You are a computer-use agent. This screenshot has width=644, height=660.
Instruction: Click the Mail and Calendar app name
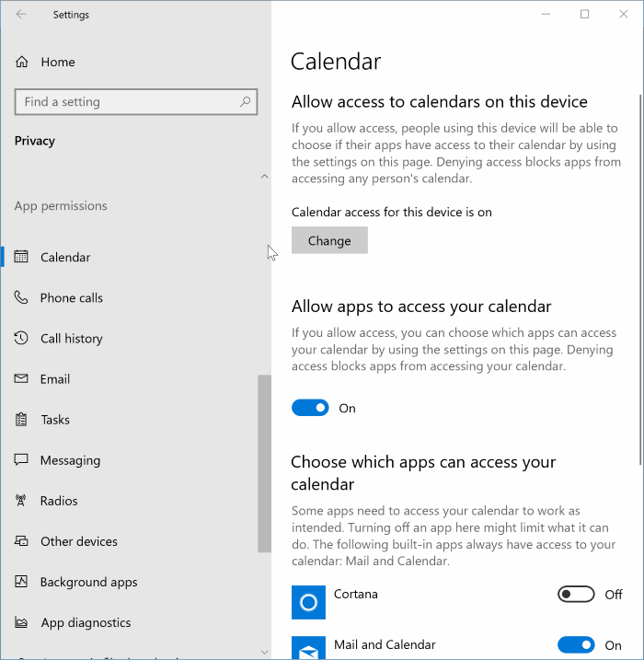click(x=385, y=644)
